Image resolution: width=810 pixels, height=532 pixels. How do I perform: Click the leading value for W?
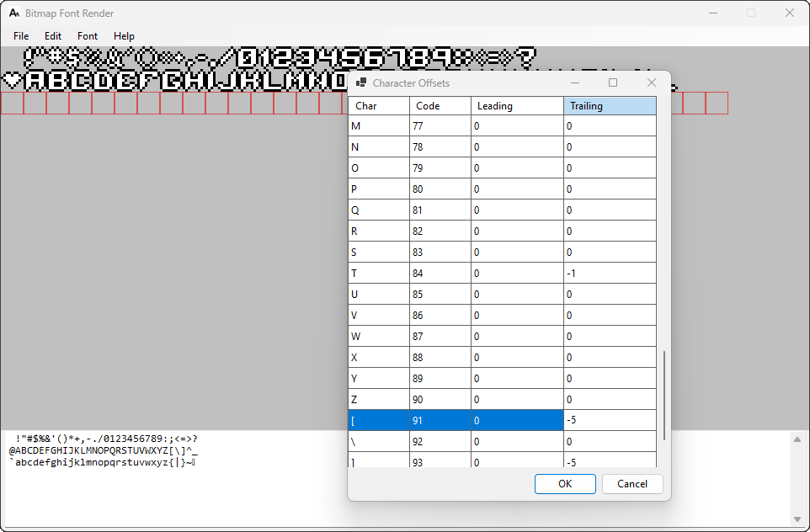pyautogui.click(x=517, y=336)
